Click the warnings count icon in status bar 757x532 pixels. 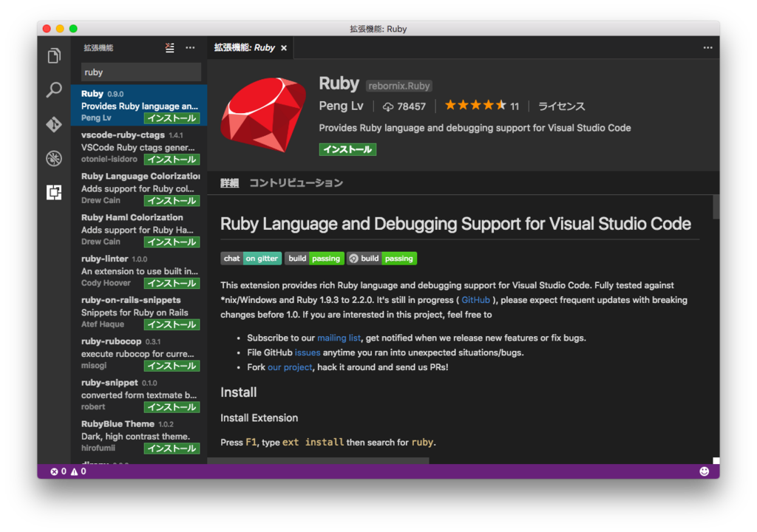click(75, 471)
